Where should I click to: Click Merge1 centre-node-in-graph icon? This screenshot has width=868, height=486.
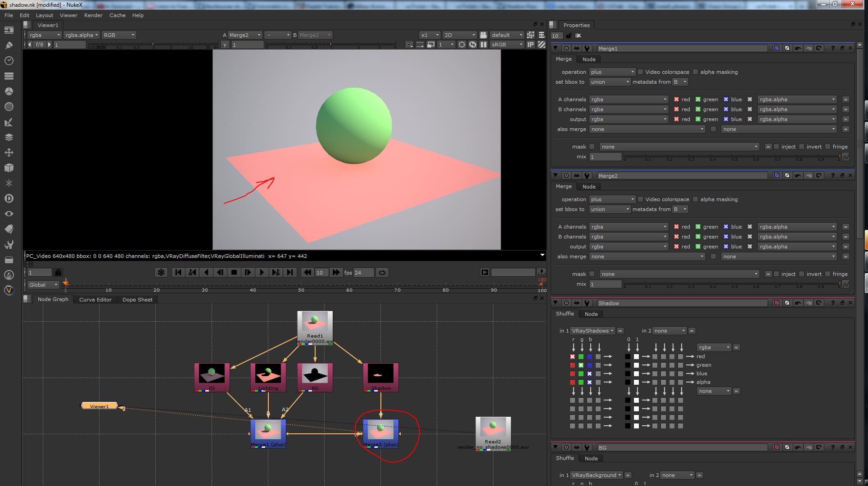pyautogui.click(x=566, y=48)
